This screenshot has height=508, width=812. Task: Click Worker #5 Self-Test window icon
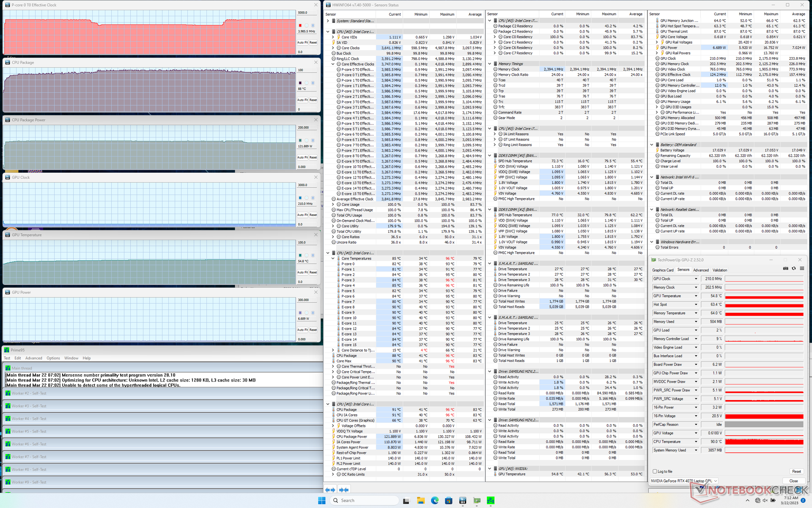[x=8, y=431]
